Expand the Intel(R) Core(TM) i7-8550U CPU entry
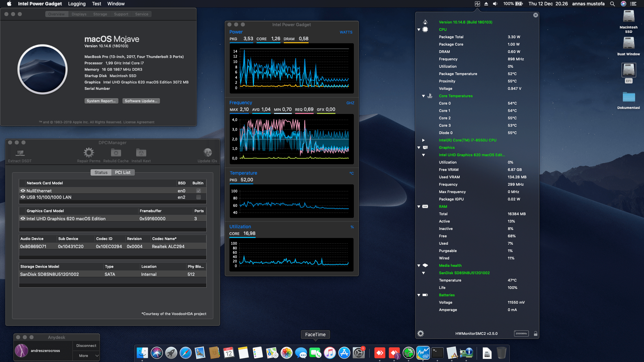The width and height of the screenshot is (644, 362). point(424,140)
